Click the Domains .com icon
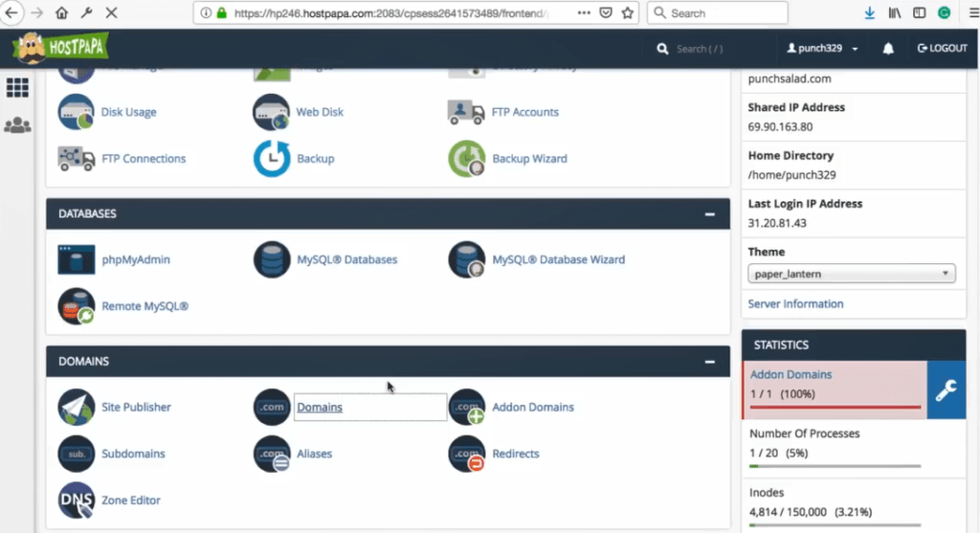The image size is (980, 533). 271,407
